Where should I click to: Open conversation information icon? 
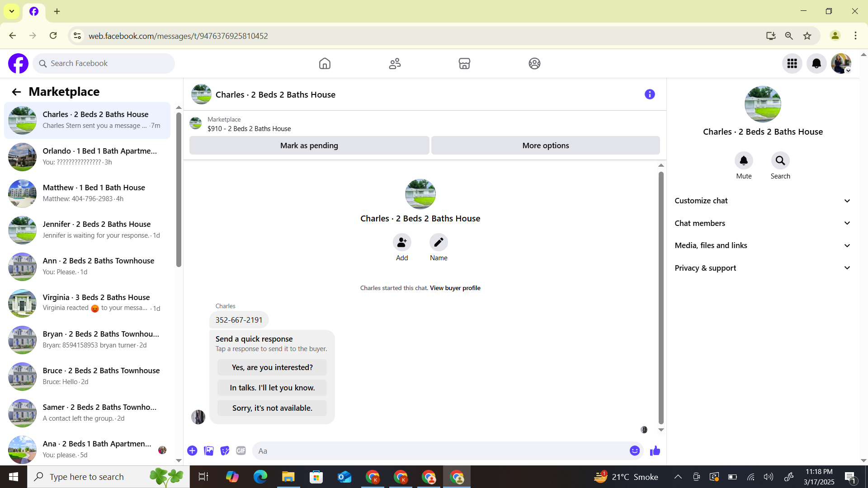pos(650,94)
